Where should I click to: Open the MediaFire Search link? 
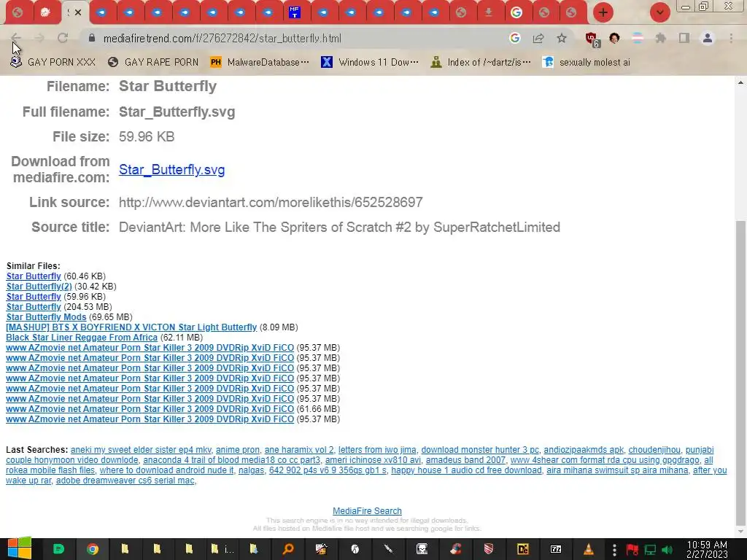tap(367, 511)
